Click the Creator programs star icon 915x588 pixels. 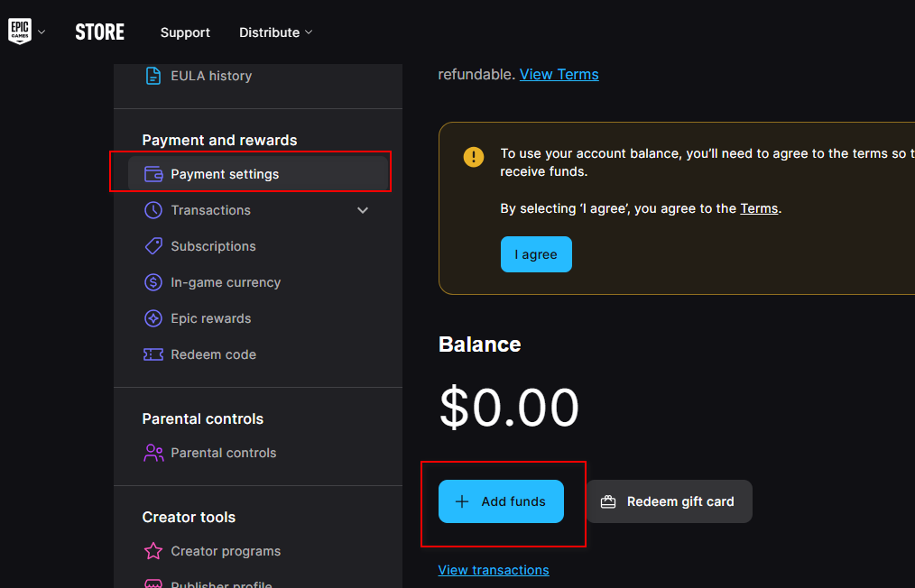(153, 551)
